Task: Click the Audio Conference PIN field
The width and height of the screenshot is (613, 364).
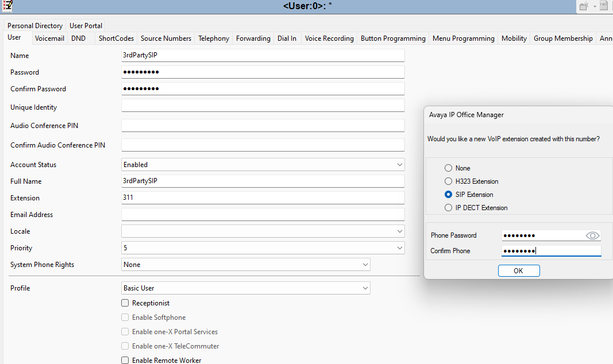Action: click(x=263, y=125)
